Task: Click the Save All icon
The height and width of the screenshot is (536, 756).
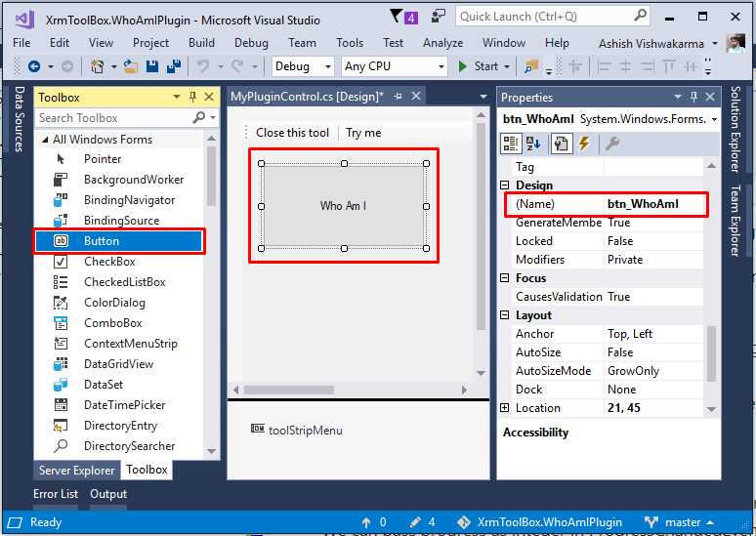Action: point(174,66)
